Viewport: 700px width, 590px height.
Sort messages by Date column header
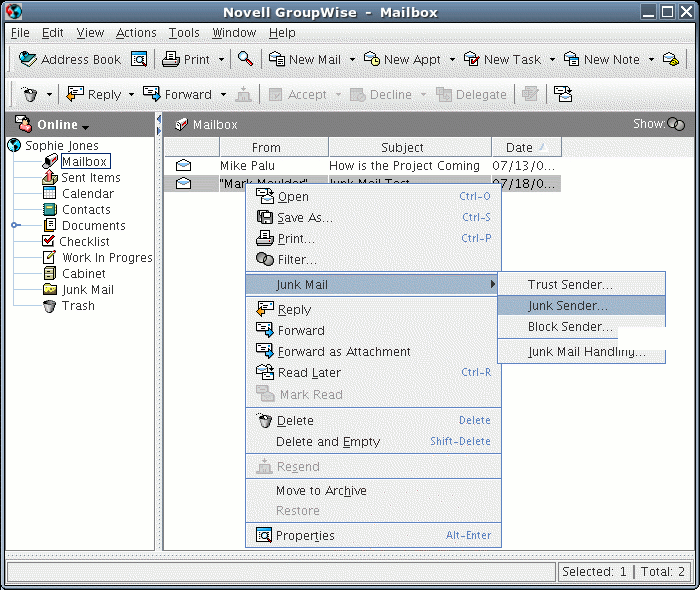[x=520, y=148]
